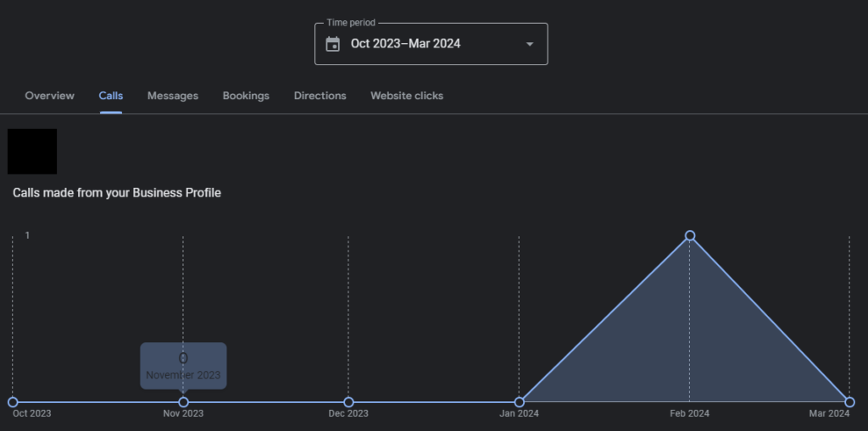
Task: Click the November 2023 tooltip
Action: click(183, 366)
